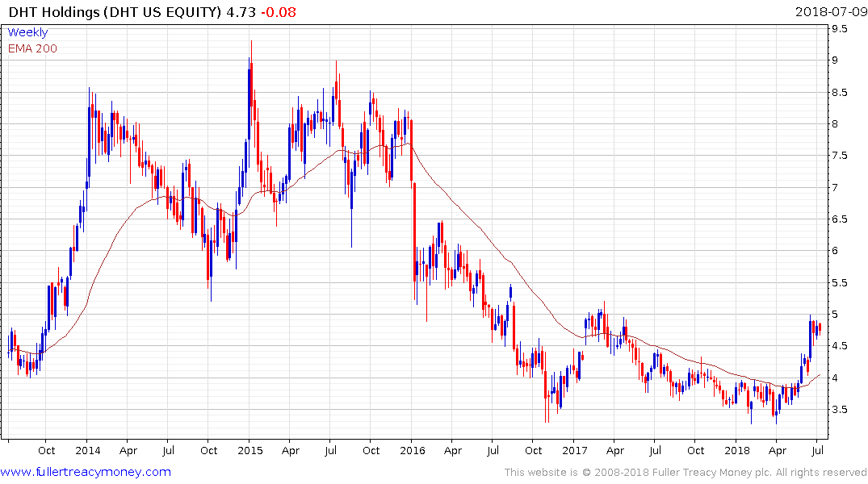Click the 7 price axis label
Viewport: 868px width, 484px height.
pos(835,187)
